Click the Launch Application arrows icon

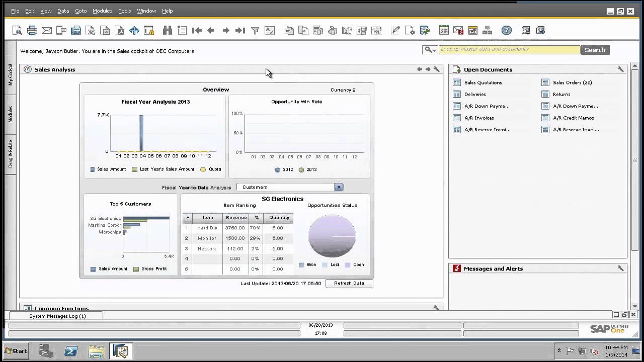click(x=134, y=31)
